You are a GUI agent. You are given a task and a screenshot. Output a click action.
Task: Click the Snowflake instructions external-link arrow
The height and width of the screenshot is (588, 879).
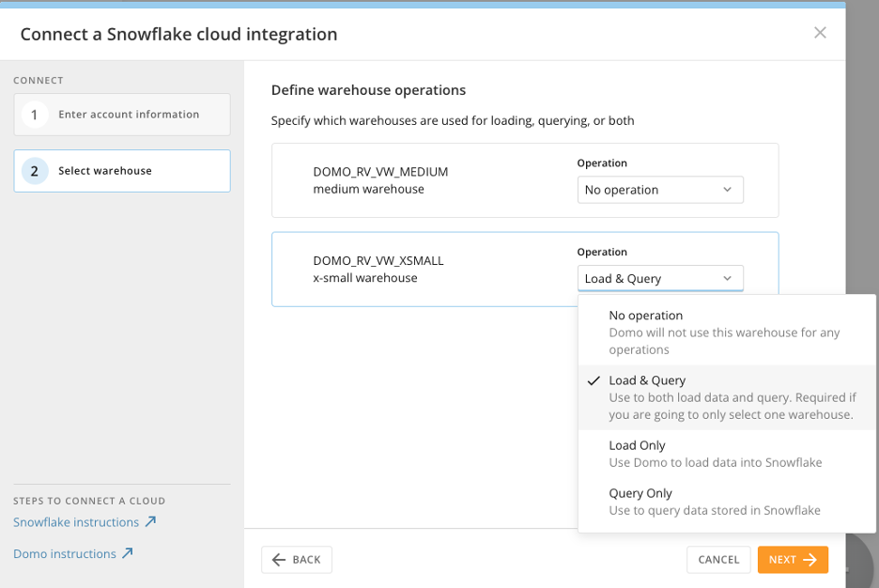click(x=150, y=522)
